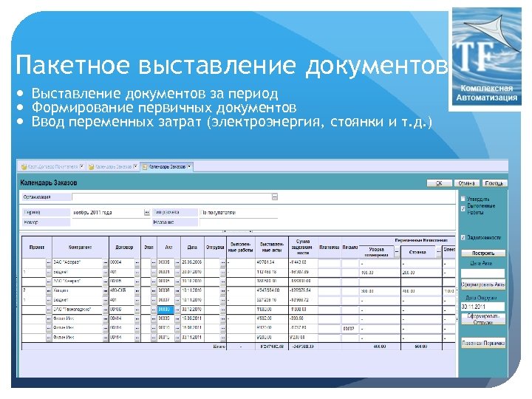532x399 pixels.
Task: Click the OK button
Action: click(439, 183)
